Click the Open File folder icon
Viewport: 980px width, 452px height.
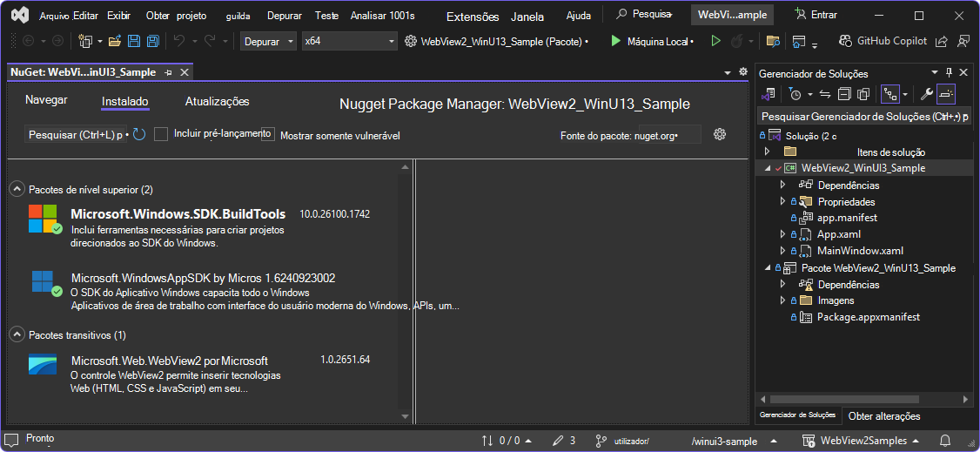[x=115, y=41]
